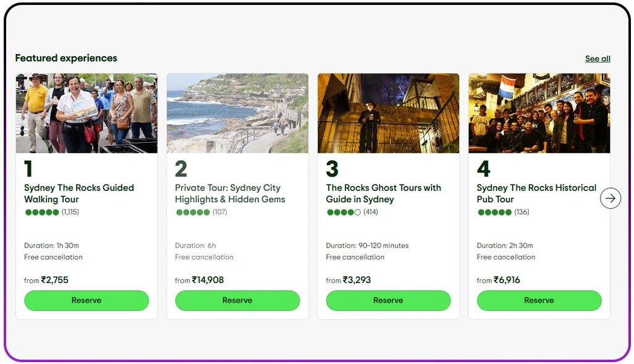
Task: Click The Rocks Ghost Tours title
Action: pyautogui.click(x=383, y=193)
